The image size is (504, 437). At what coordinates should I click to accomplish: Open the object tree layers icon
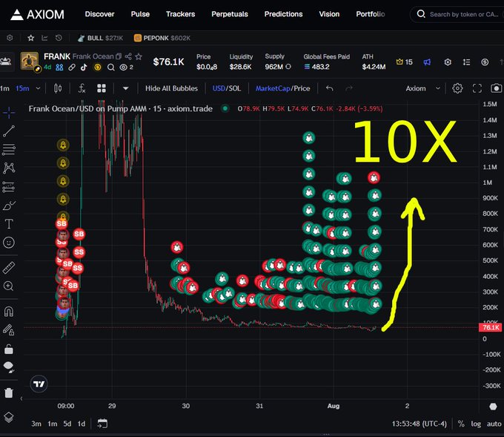tap(9, 417)
